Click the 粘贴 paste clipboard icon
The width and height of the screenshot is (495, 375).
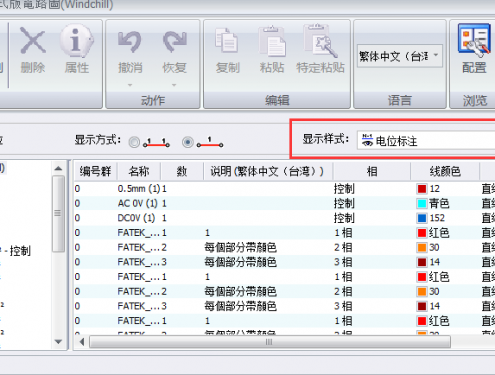click(x=272, y=41)
